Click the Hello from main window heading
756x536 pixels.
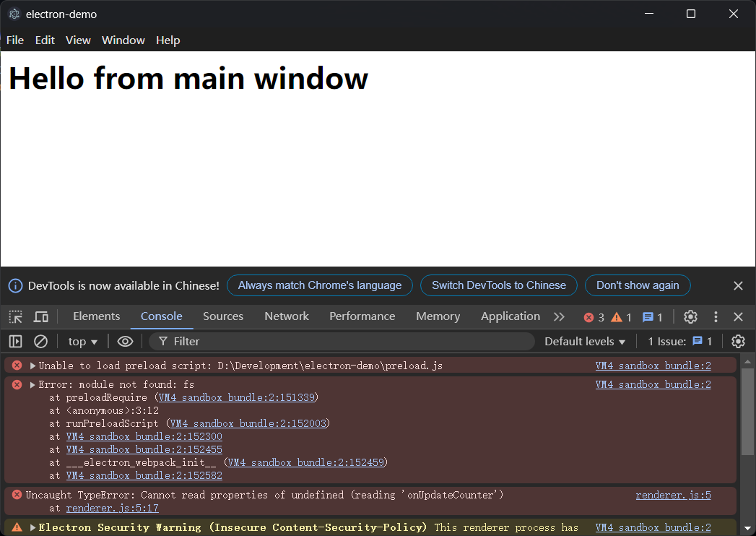click(x=188, y=78)
